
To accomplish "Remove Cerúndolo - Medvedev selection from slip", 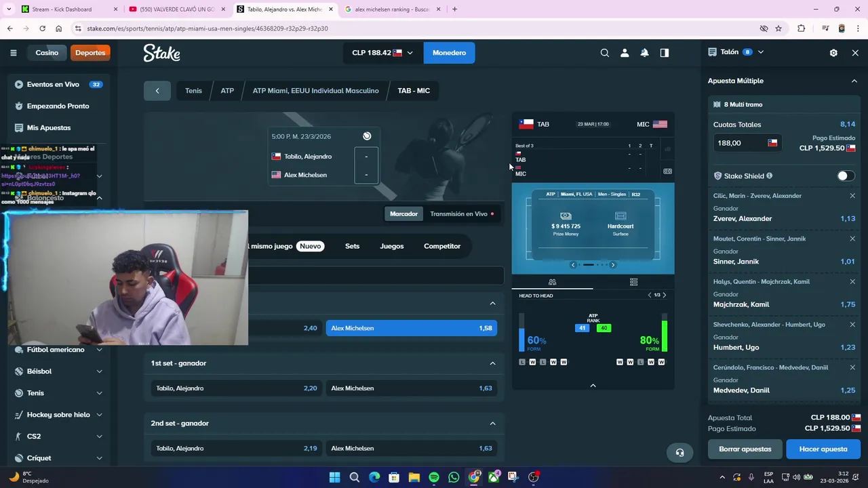I will tap(852, 367).
